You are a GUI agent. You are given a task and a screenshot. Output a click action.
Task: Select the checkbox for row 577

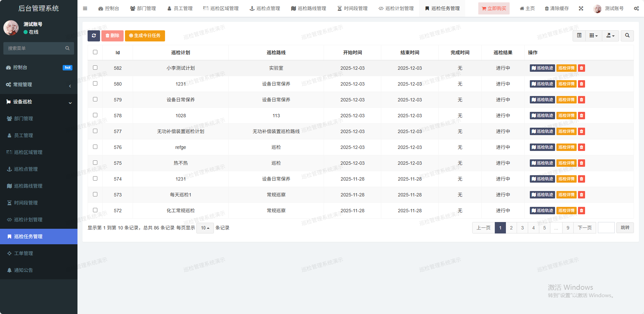pyautogui.click(x=95, y=131)
